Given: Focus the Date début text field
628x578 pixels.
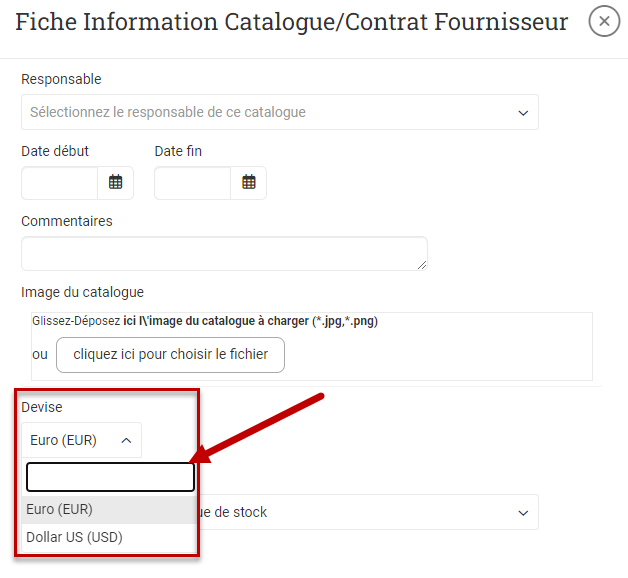Looking at the screenshot, I should click(x=59, y=183).
